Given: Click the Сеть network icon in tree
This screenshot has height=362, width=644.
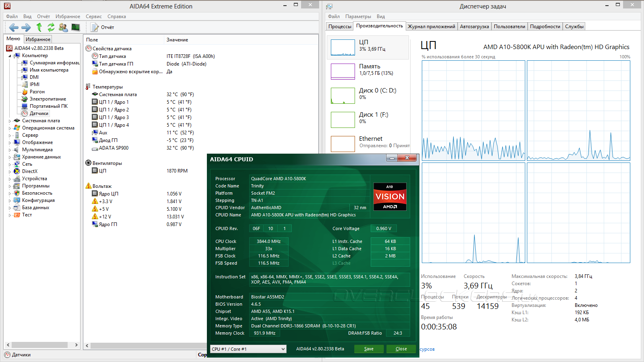Looking at the screenshot, I should click(x=17, y=164).
